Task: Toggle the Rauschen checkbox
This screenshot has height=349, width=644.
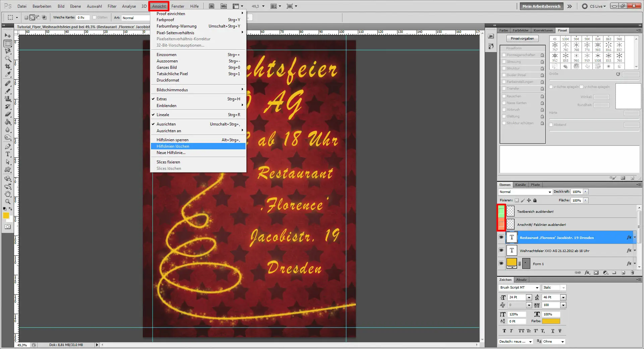Action: pyautogui.click(x=504, y=96)
